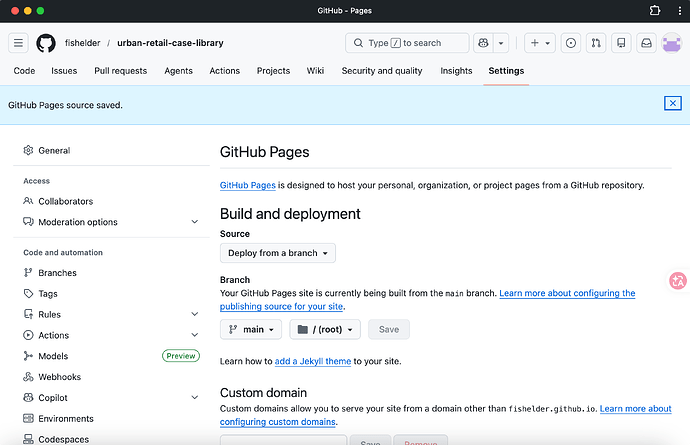Image resolution: width=690 pixels, height=445 pixels.
Task: Click the Branches git-branch icon in sidebar
Action: [28, 273]
